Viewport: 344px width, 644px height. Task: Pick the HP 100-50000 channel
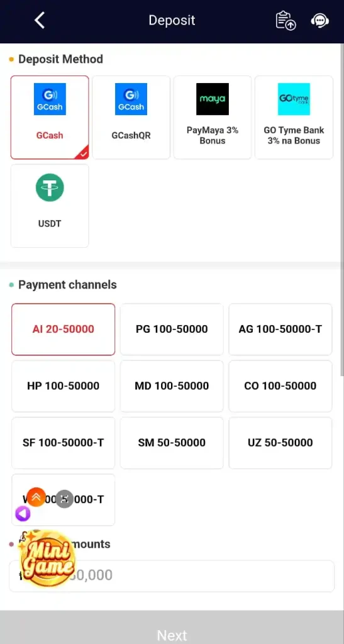pyautogui.click(x=64, y=386)
